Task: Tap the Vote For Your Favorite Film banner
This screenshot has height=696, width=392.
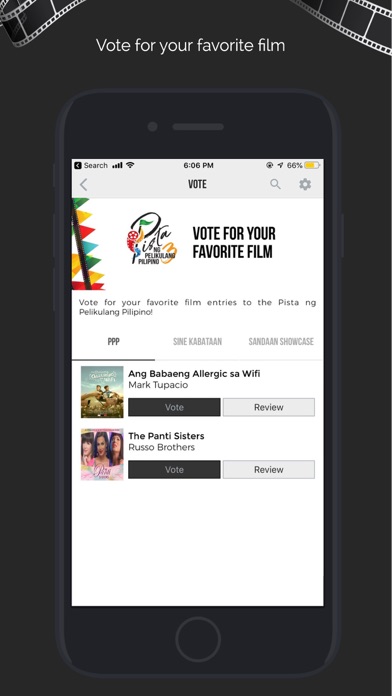Action: [x=198, y=244]
